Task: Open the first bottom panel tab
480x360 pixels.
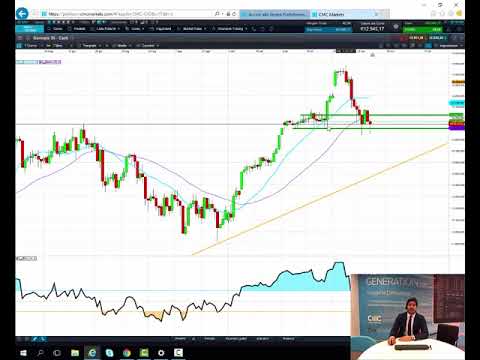Action: [180, 339]
